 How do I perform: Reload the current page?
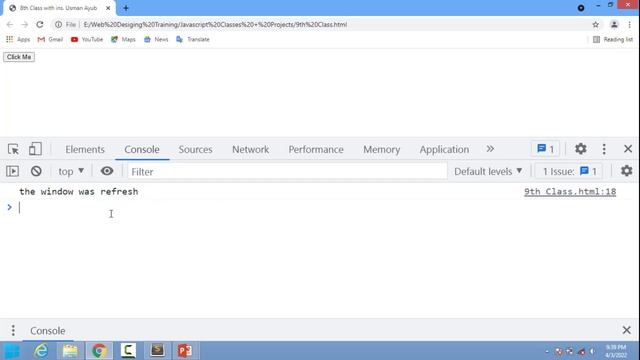40,24
